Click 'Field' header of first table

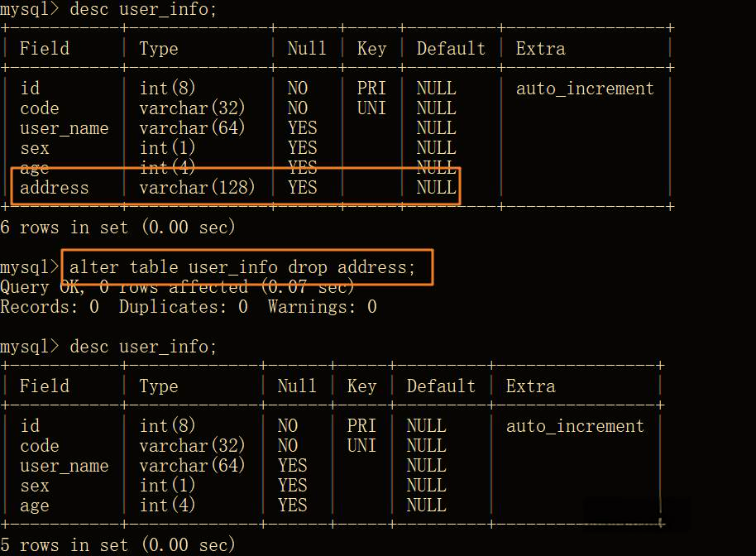pyautogui.click(x=45, y=49)
